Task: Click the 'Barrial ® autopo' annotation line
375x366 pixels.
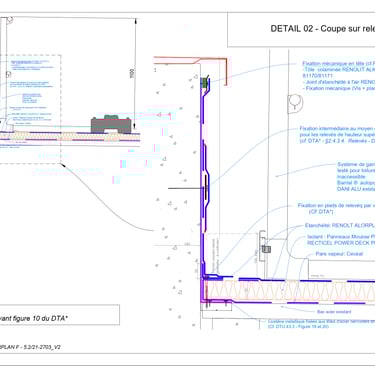Action: click(x=356, y=183)
